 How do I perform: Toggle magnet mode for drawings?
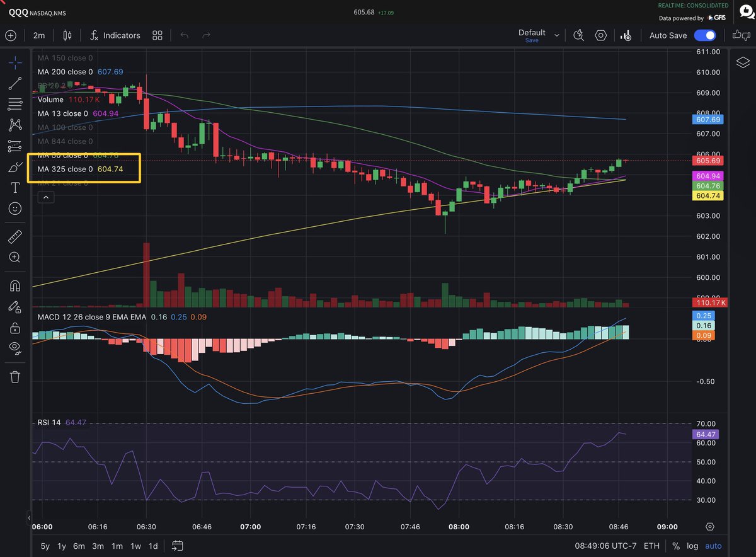pos(15,285)
